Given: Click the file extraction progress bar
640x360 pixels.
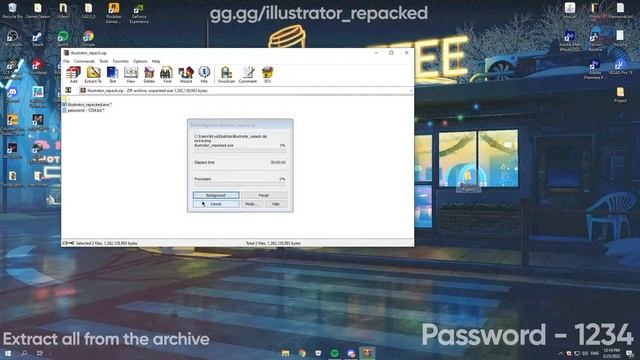Looking at the screenshot, I should (x=240, y=151).
